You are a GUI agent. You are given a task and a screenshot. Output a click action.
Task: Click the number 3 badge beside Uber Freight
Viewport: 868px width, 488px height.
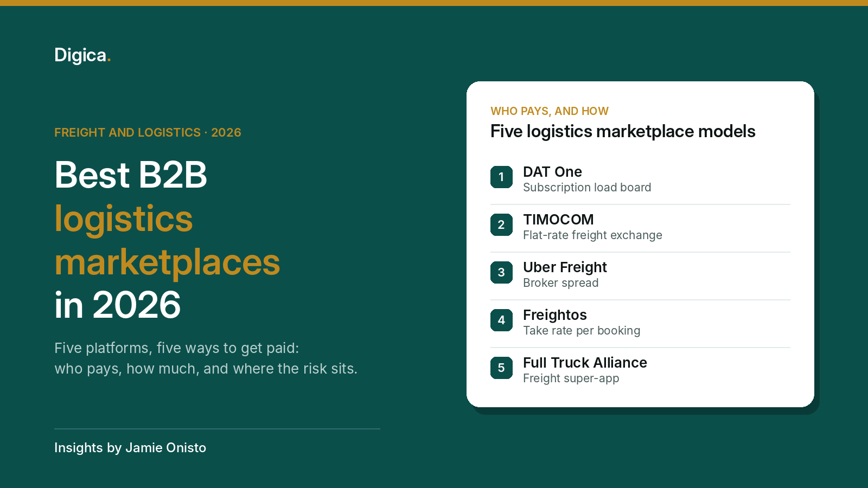501,272
